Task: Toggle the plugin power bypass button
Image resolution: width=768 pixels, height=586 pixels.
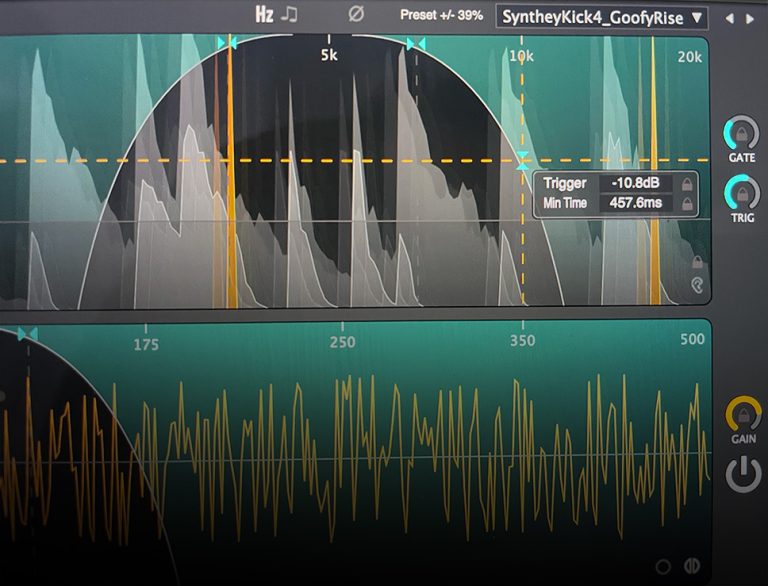Action: 743,474
